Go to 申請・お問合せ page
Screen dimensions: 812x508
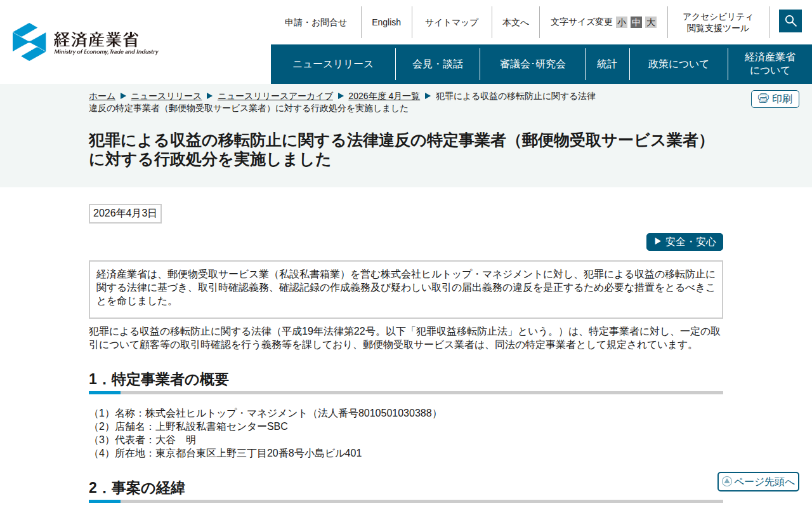[316, 22]
